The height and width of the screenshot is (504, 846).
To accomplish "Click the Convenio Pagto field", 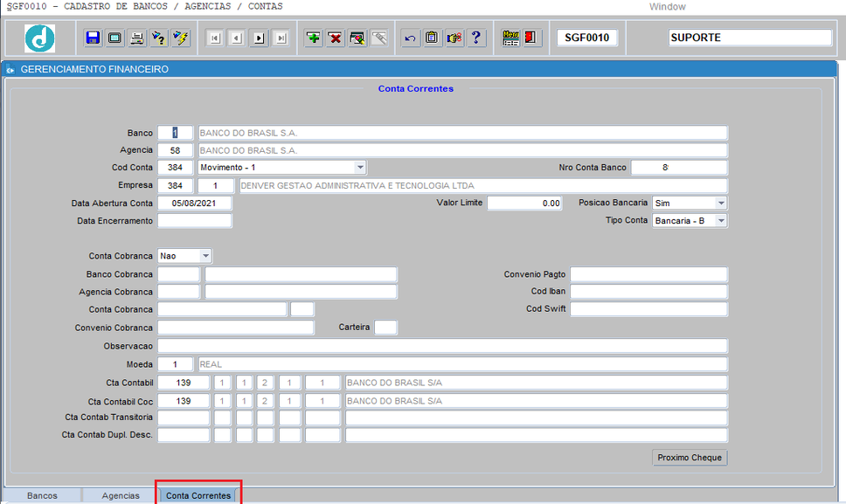I will point(648,274).
